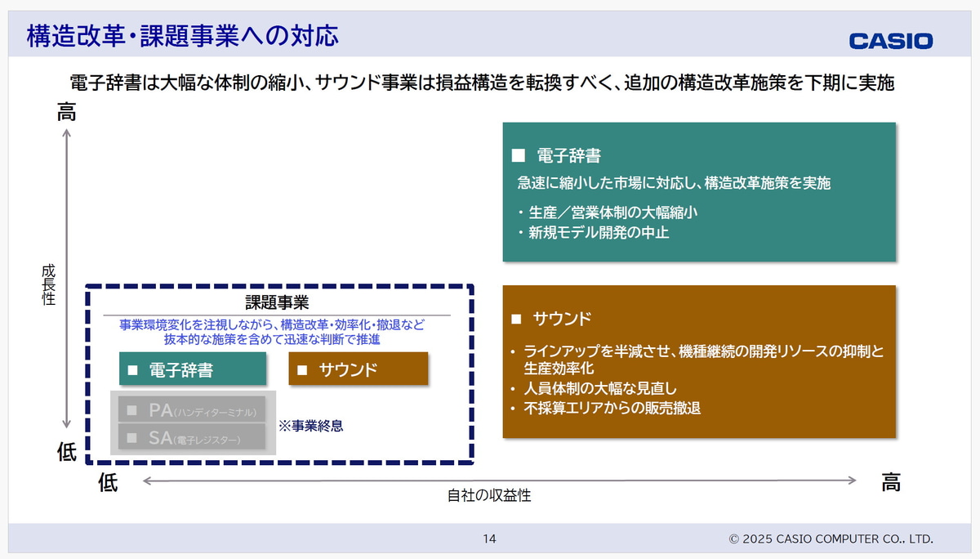980x559 pixels.
Task: Click the horizontal axis label 自社の収益性
Action: 489,495
